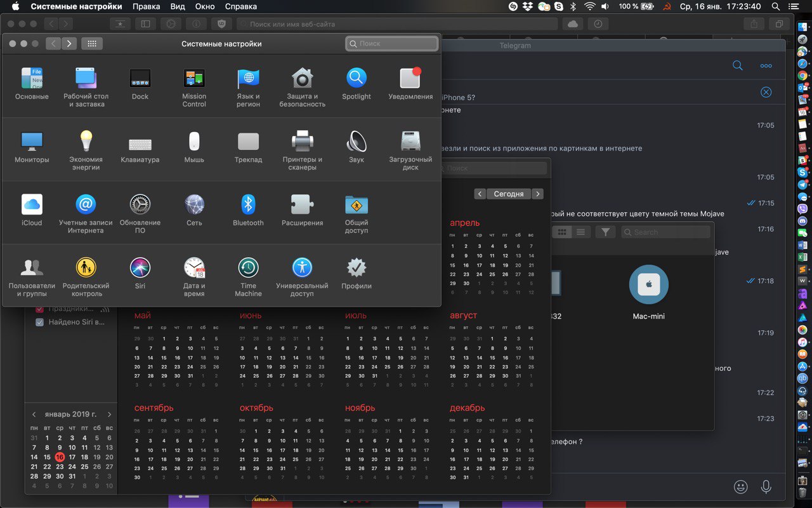Open Загрузочный диск pane
Screen dimensions: 812x508
(410, 150)
